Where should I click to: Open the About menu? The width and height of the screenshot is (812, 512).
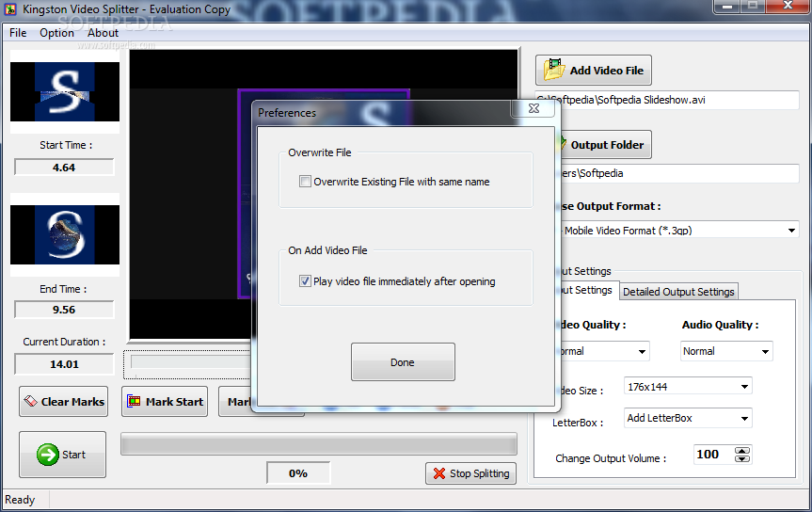pyautogui.click(x=103, y=33)
